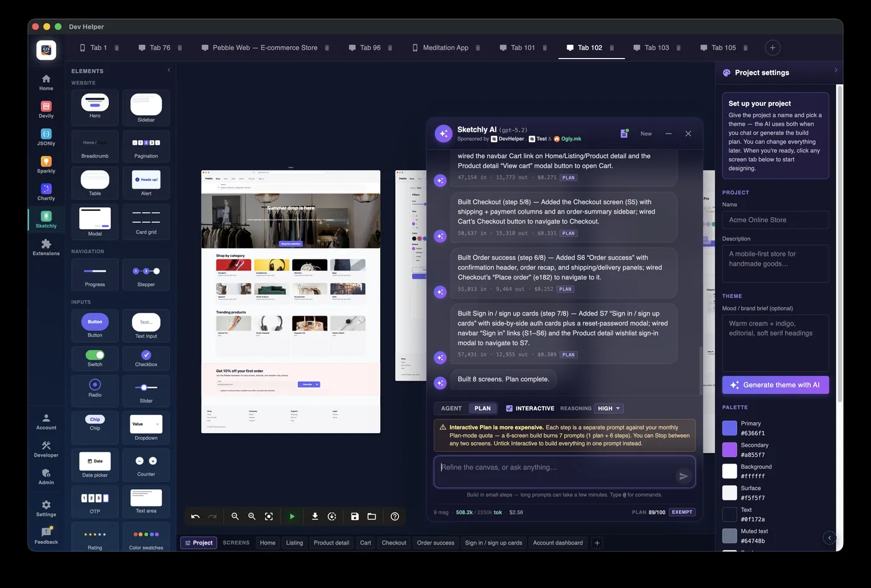The height and width of the screenshot is (588, 871).
Task: Click the green play preview button
Action: pos(292,516)
